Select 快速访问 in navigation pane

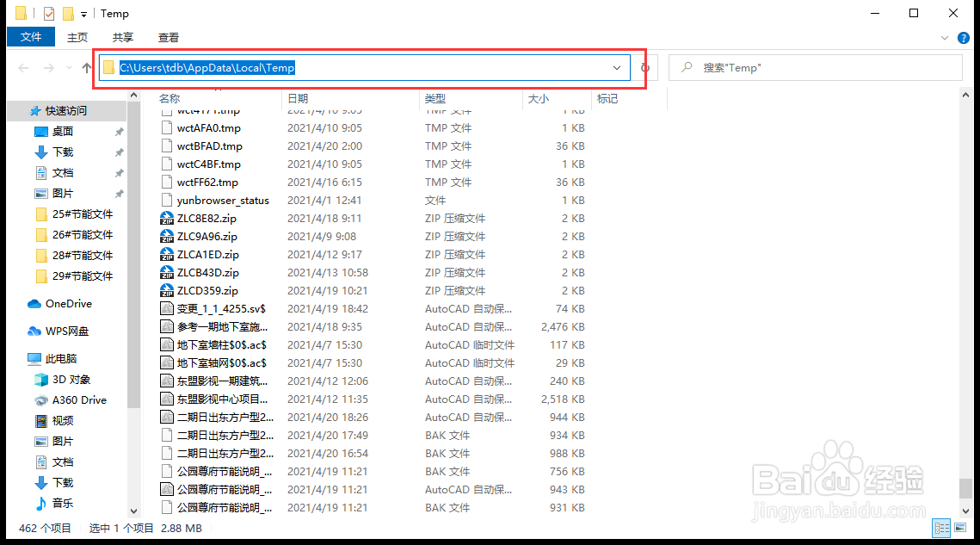[66, 111]
